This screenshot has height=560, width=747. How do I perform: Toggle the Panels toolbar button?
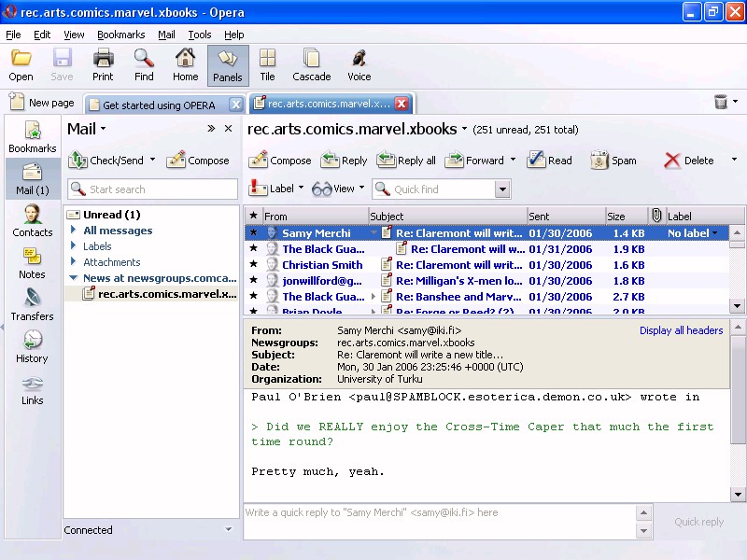point(227,65)
